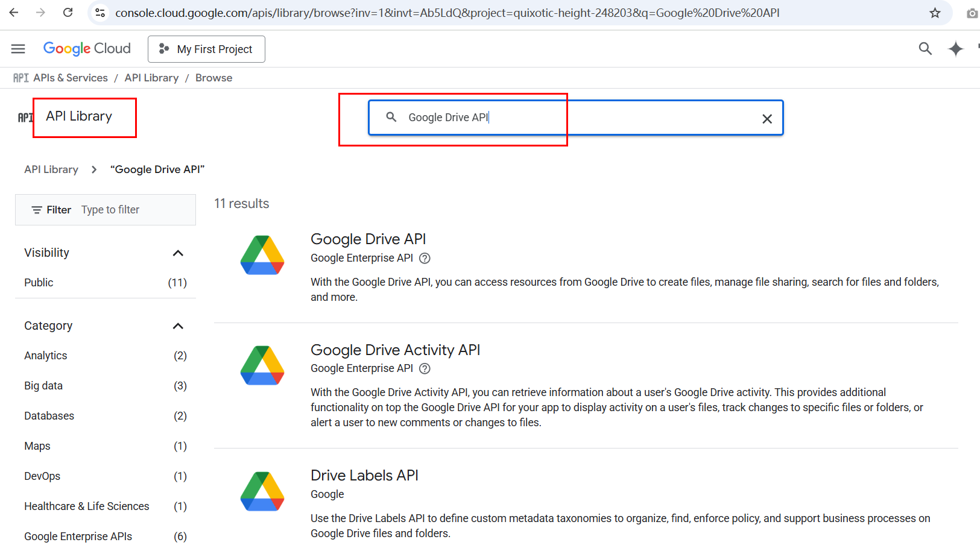Click the Google publisher label under Drive Labels
Screen dimensions: 980x551
point(327,494)
